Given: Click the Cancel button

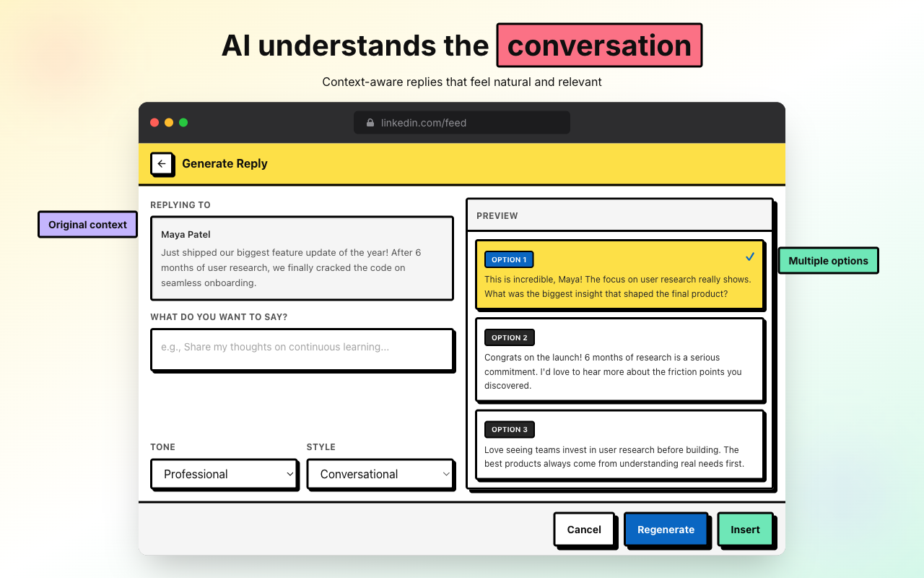Looking at the screenshot, I should pyautogui.click(x=584, y=530).
